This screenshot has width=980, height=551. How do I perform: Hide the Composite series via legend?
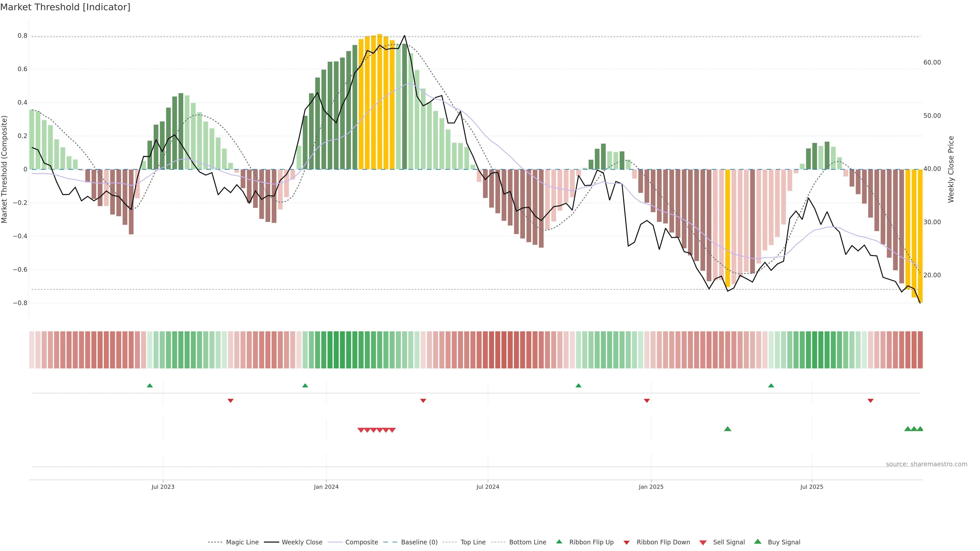click(x=361, y=542)
